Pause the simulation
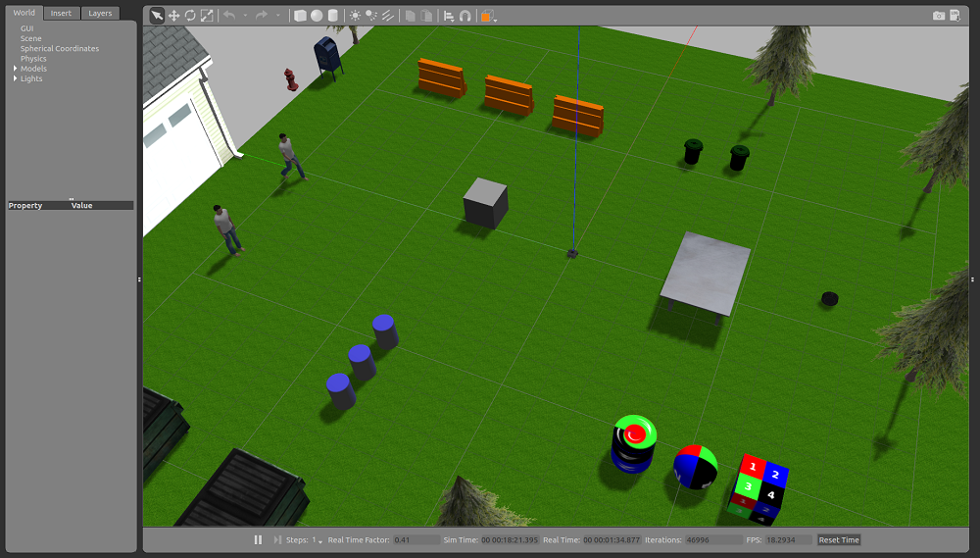 tap(258, 539)
